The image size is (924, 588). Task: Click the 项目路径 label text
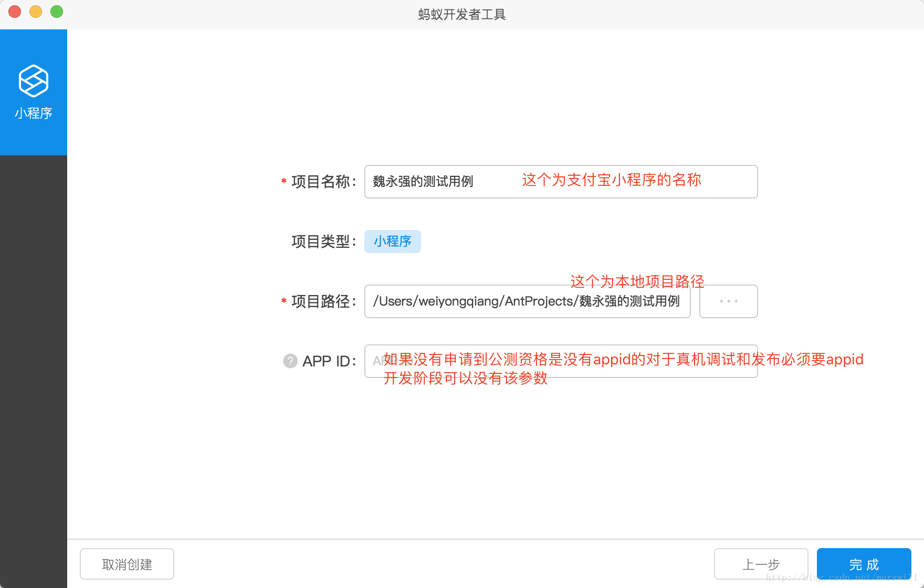pos(323,301)
